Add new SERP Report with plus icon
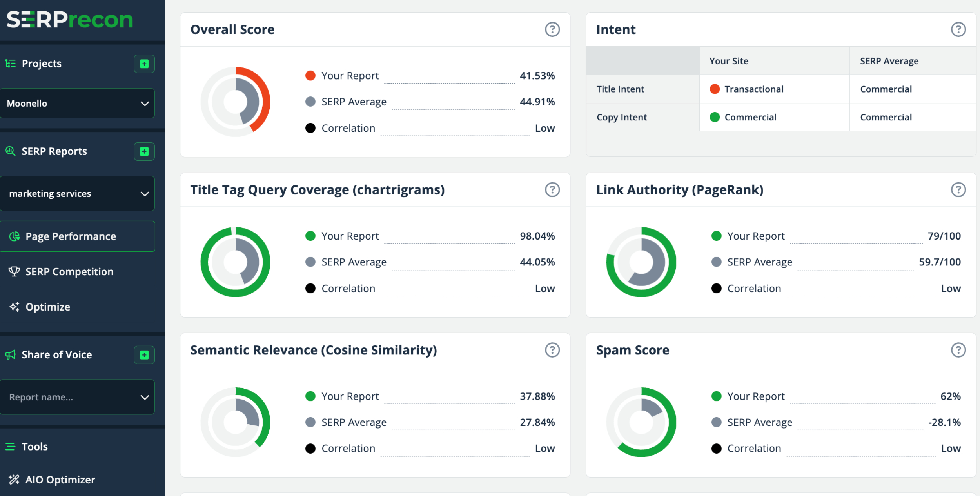This screenshot has height=496, width=980. tap(144, 151)
